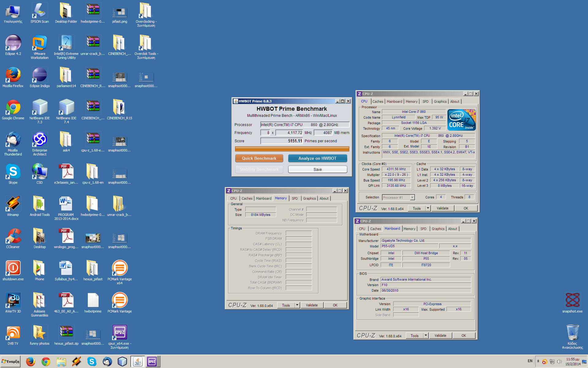Open About tab in Memory CPU-Z window
Screen dimensions: 588x368
[324, 198]
